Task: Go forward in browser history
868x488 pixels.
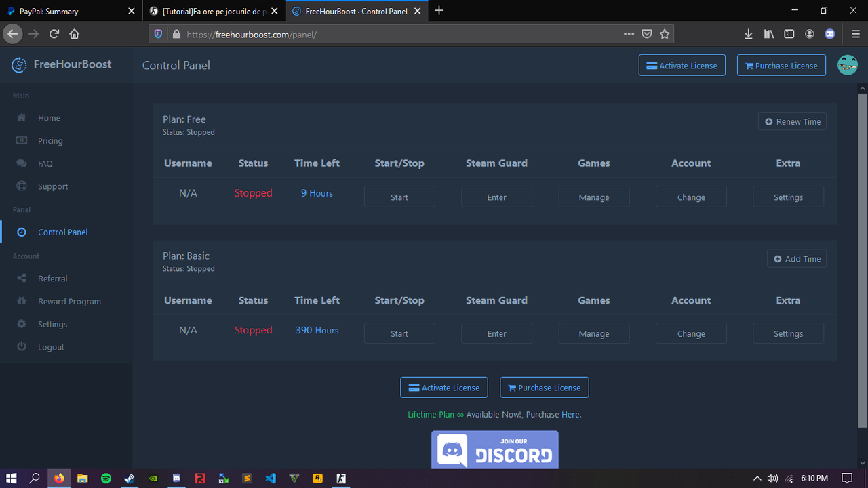Action: (34, 34)
